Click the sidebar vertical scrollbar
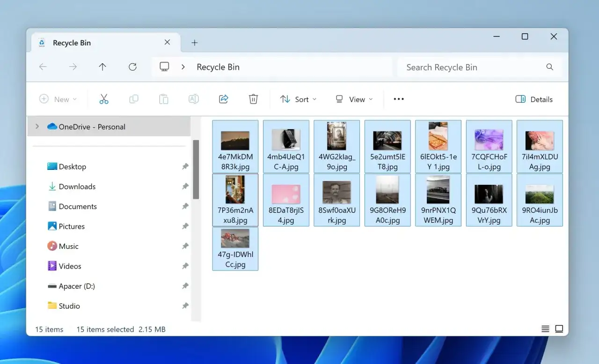 click(x=196, y=169)
